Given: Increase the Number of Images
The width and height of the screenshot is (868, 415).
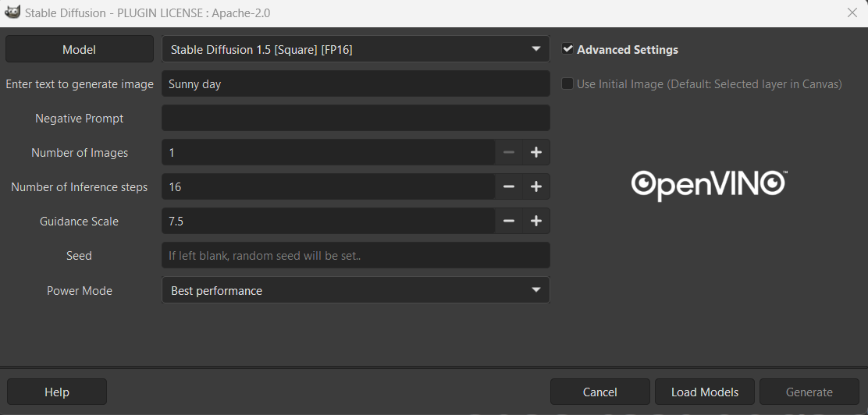Looking at the screenshot, I should (535, 153).
